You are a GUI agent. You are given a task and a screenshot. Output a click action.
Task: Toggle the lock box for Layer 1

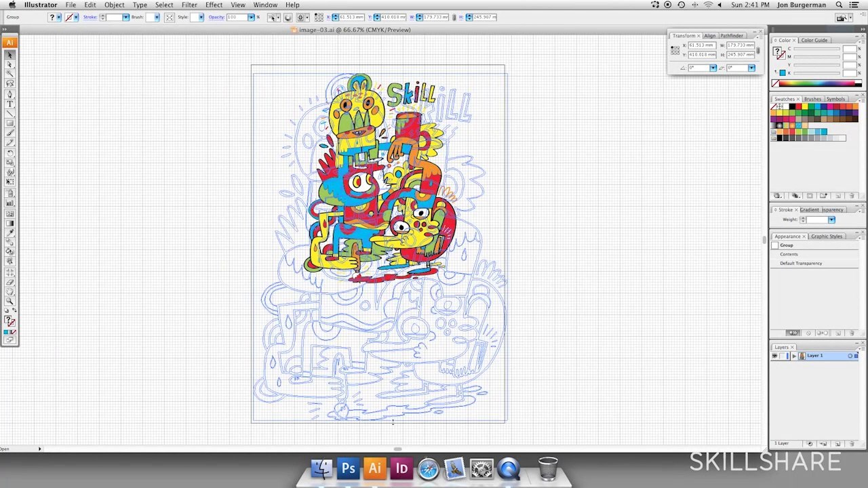pos(783,356)
